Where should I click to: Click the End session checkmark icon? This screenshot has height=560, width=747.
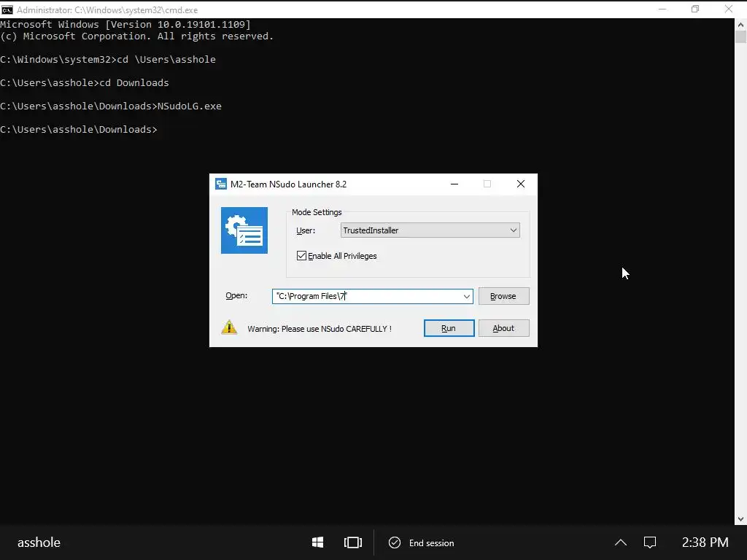395,542
